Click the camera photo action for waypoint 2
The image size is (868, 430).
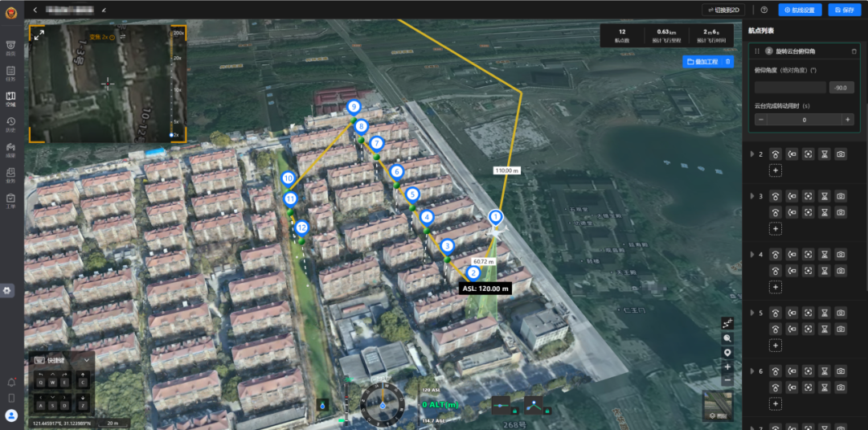pos(840,154)
